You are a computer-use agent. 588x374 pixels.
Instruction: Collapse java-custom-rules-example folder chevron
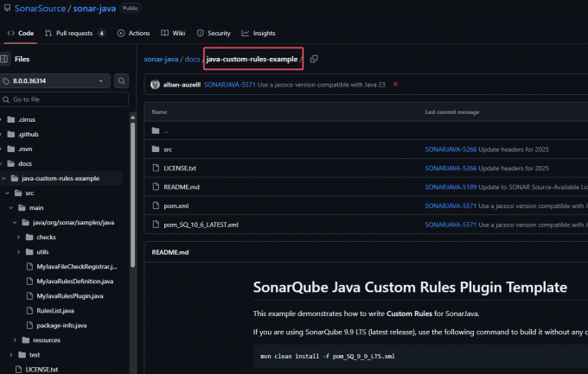click(x=3, y=179)
